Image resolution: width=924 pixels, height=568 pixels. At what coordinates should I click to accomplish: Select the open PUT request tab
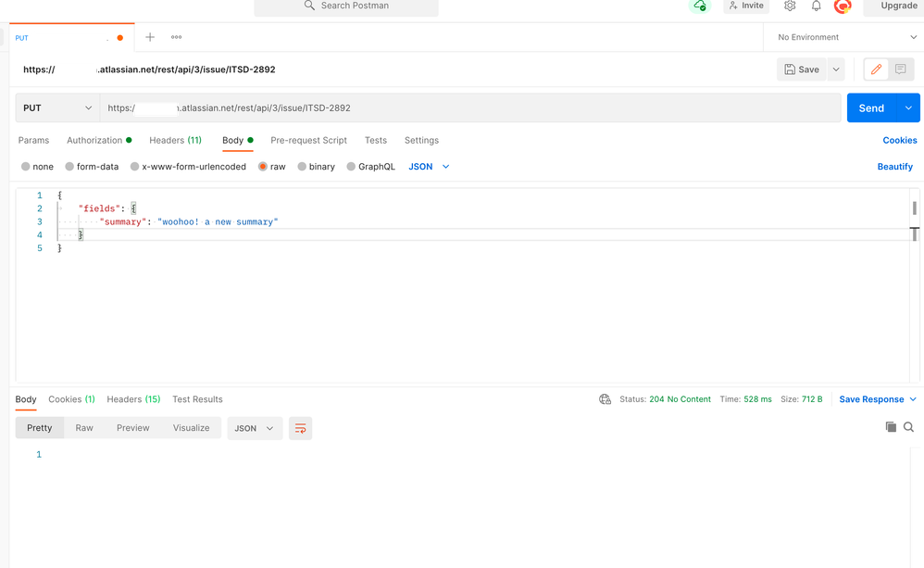71,37
